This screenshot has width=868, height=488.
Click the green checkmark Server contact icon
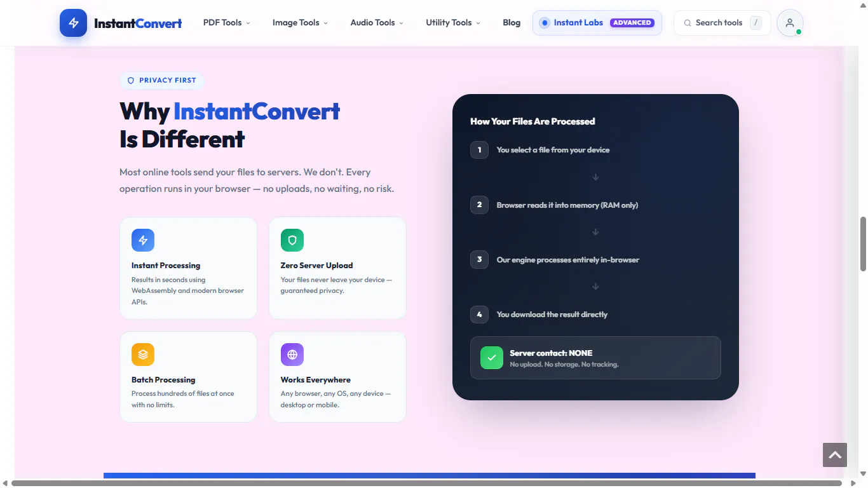491,358
